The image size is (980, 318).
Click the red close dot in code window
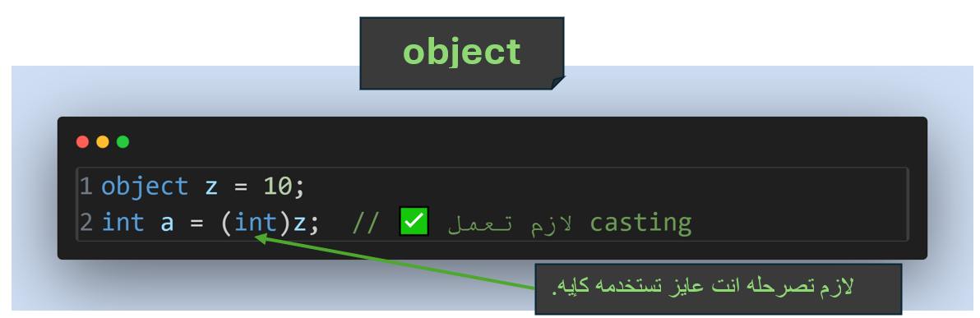pos(82,142)
